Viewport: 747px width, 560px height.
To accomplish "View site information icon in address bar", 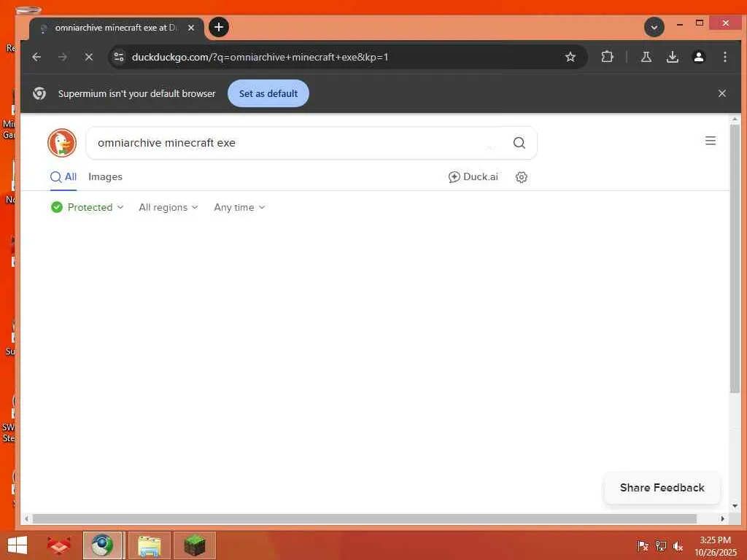I will 119,57.
